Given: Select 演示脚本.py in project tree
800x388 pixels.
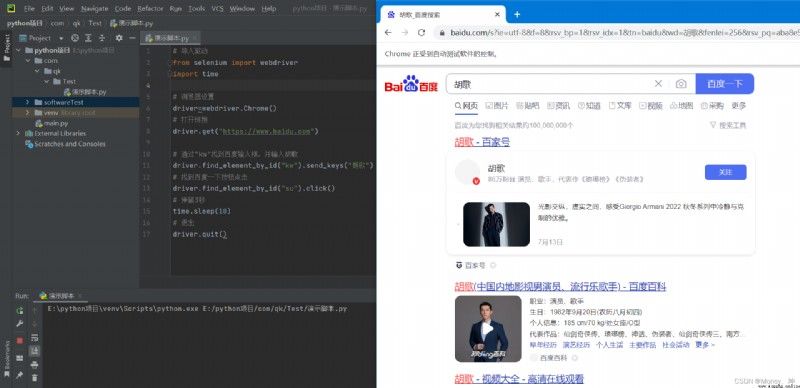Looking at the screenshot, I should [85, 92].
